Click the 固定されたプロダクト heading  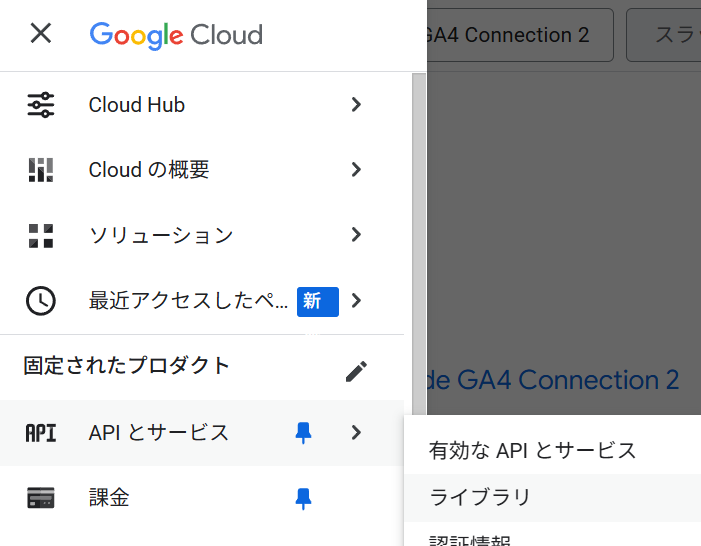[127, 365]
